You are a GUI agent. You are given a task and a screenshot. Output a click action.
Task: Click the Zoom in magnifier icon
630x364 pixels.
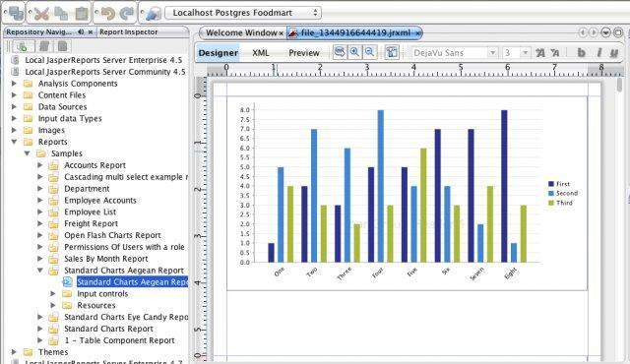point(354,52)
